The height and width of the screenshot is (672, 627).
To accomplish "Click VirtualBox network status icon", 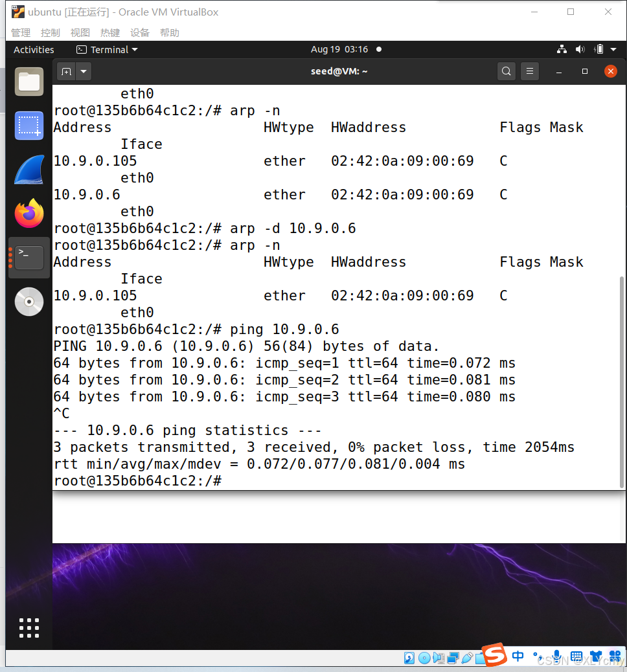I will 453,658.
